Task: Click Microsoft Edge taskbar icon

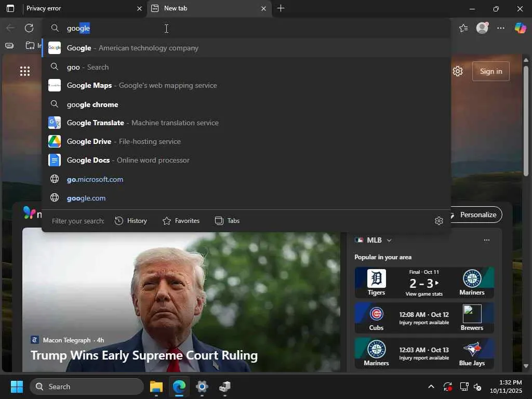Action: (179, 387)
